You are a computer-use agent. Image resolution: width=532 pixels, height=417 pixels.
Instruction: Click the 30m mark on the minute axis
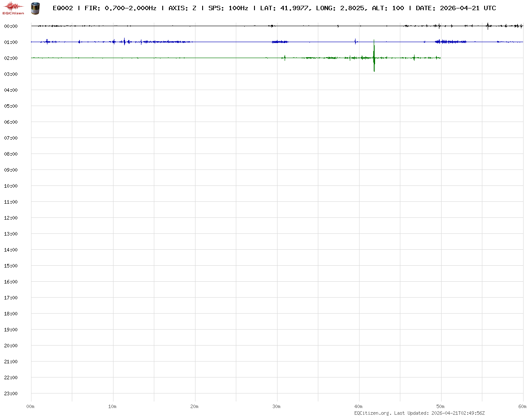(x=277, y=406)
